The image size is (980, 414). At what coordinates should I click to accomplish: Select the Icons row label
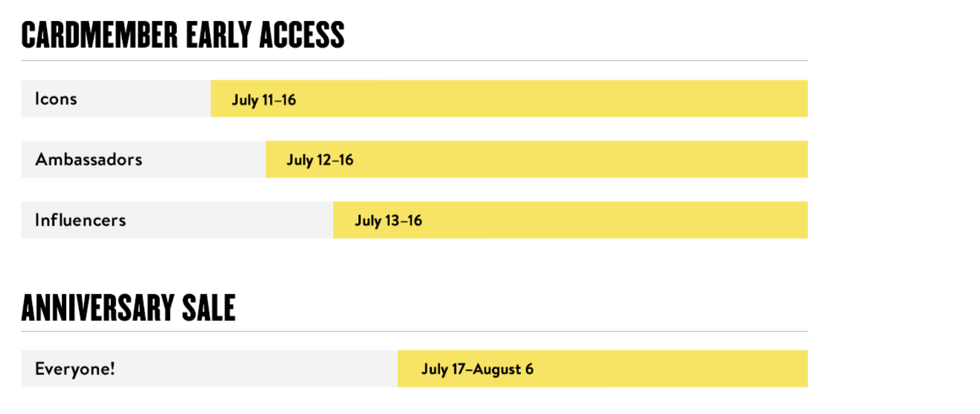(x=56, y=99)
